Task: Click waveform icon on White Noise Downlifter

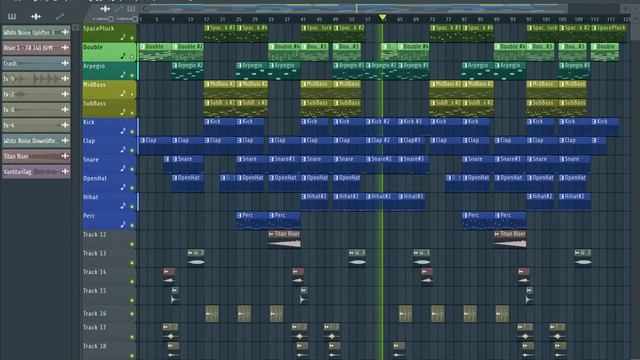Action: [65, 140]
